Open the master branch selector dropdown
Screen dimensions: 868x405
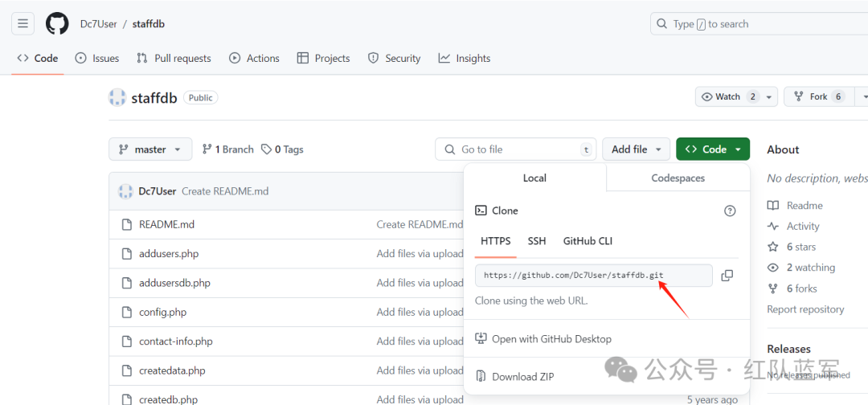[150, 149]
